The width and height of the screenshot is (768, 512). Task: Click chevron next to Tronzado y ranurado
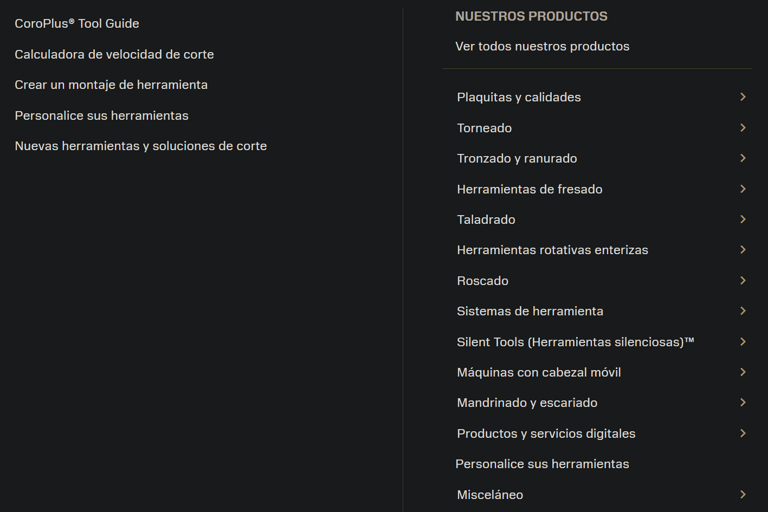tap(743, 158)
